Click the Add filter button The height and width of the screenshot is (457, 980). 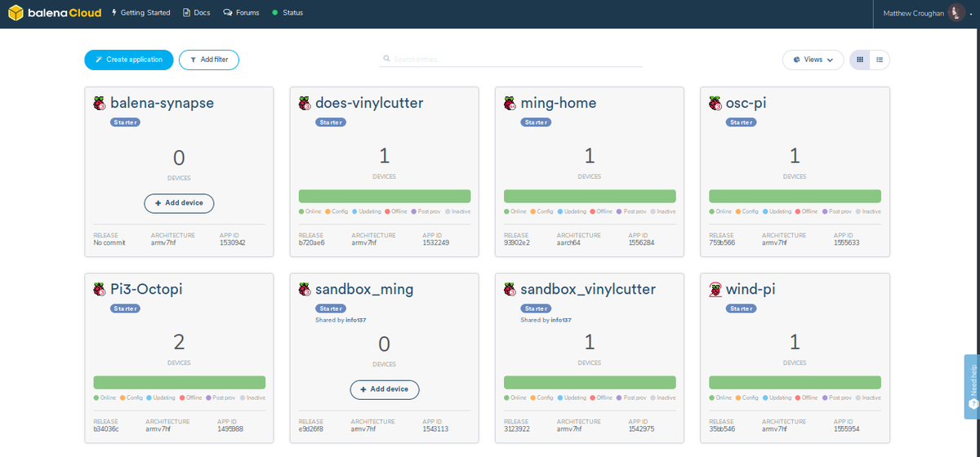tap(209, 60)
